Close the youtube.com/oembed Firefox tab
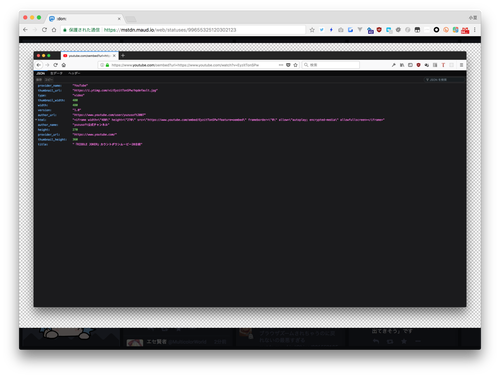Image resolution: width=500 pixels, height=377 pixels. pyautogui.click(x=114, y=56)
